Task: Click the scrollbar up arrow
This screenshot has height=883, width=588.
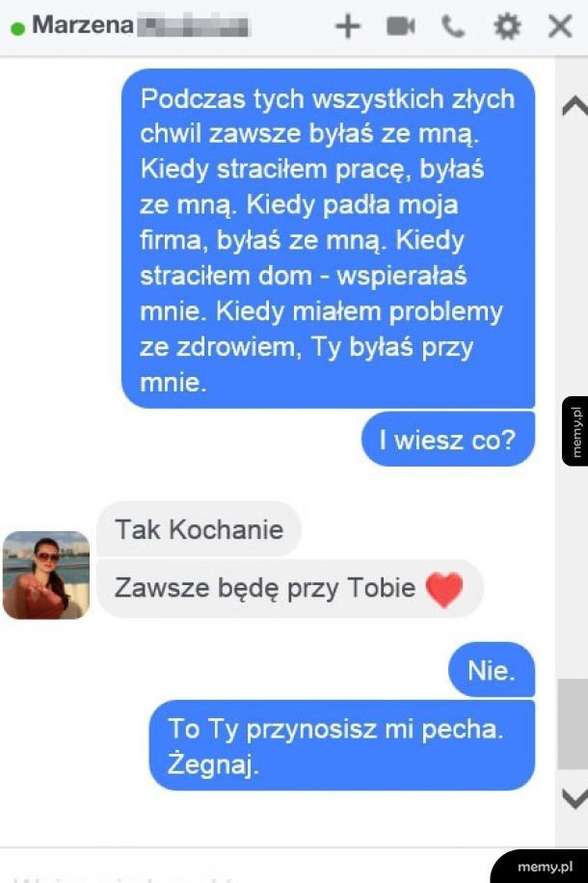Action: (x=575, y=106)
